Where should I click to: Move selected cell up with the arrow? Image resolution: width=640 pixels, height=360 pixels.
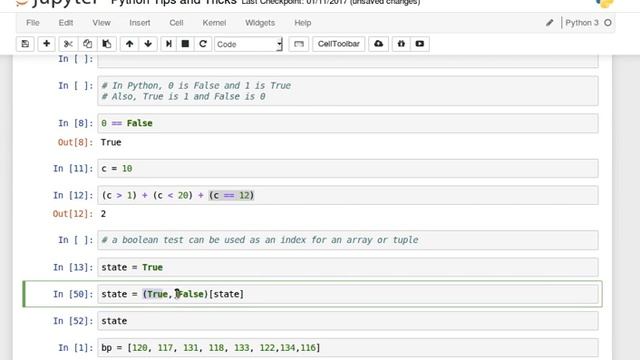click(x=129, y=44)
